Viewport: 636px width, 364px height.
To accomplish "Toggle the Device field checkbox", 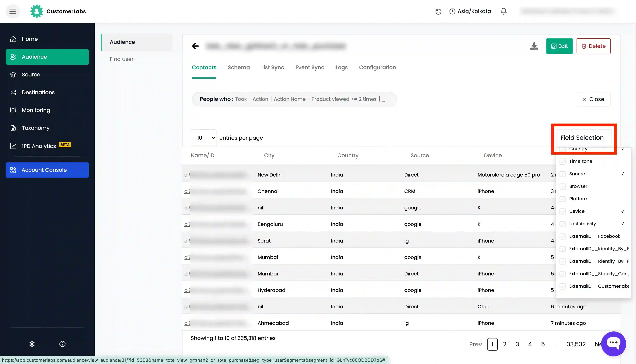I will (x=563, y=212).
